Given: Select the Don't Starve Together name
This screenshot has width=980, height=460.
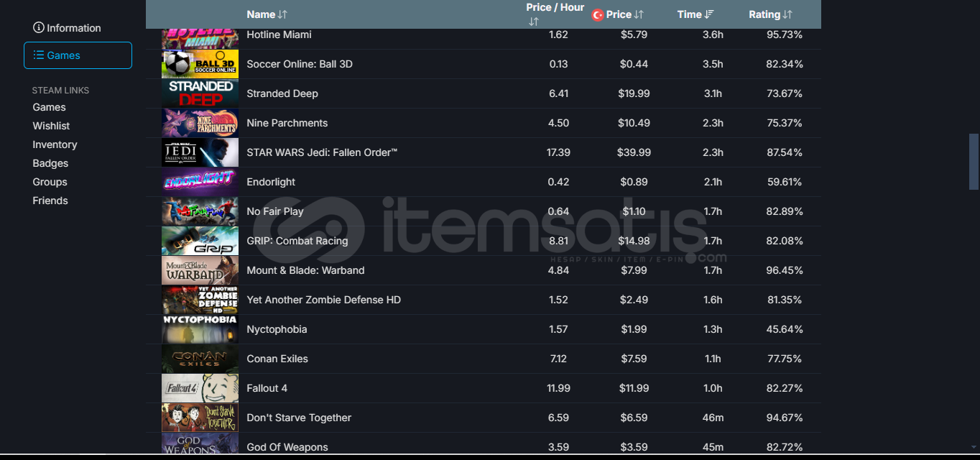Looking at the screenshot, I should 299,418.
